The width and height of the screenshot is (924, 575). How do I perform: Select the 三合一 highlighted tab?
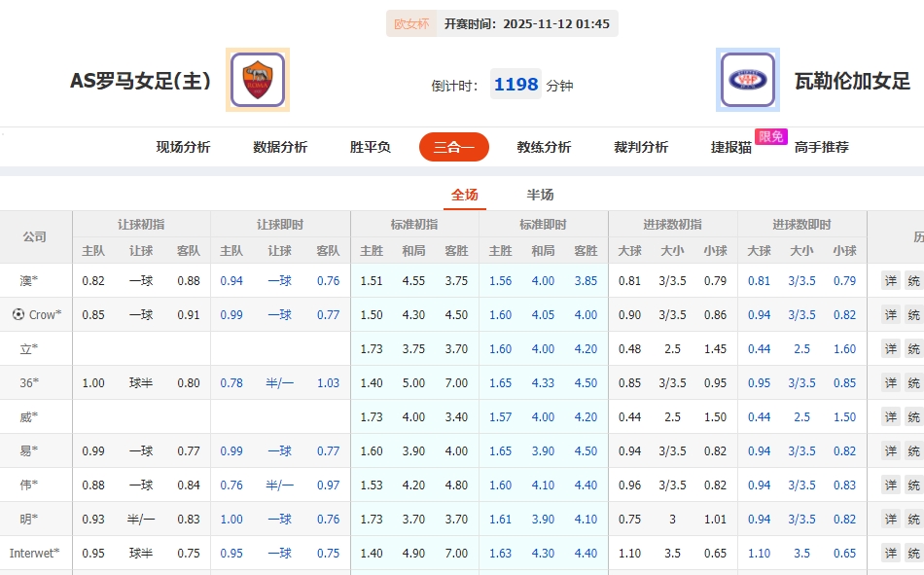[453, 146]
